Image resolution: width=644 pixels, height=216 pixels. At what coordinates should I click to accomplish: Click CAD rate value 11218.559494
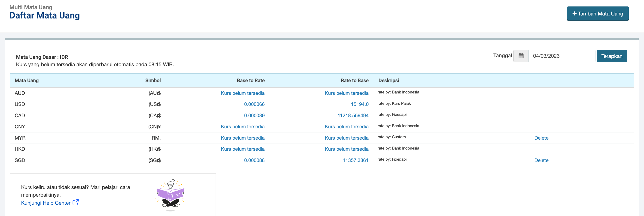click(353, 115)
